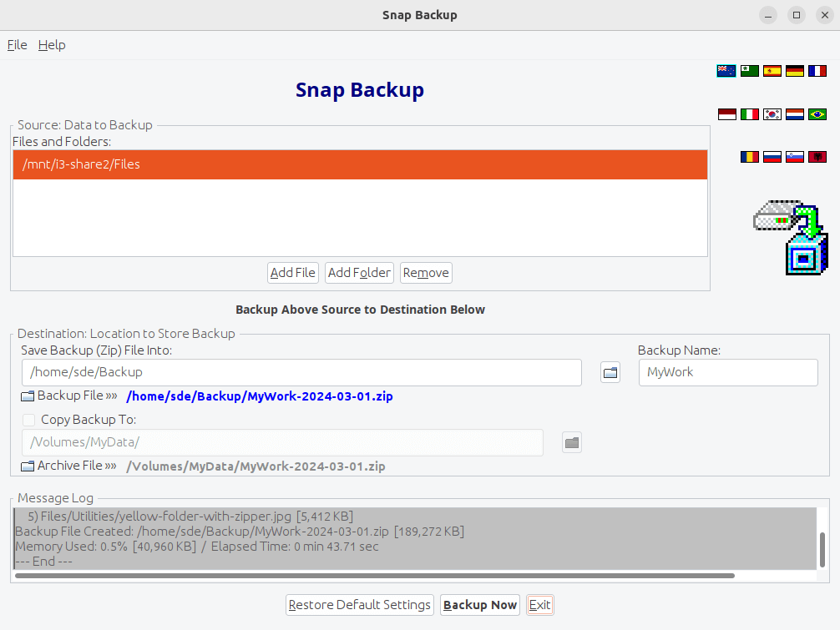
Task: Select /mnt/i3-share2/Files in the source list
Action: [x=360, y=164]
